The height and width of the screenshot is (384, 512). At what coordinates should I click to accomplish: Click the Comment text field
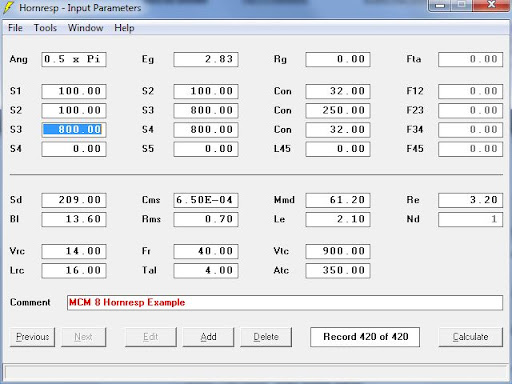tap(285, 303)
